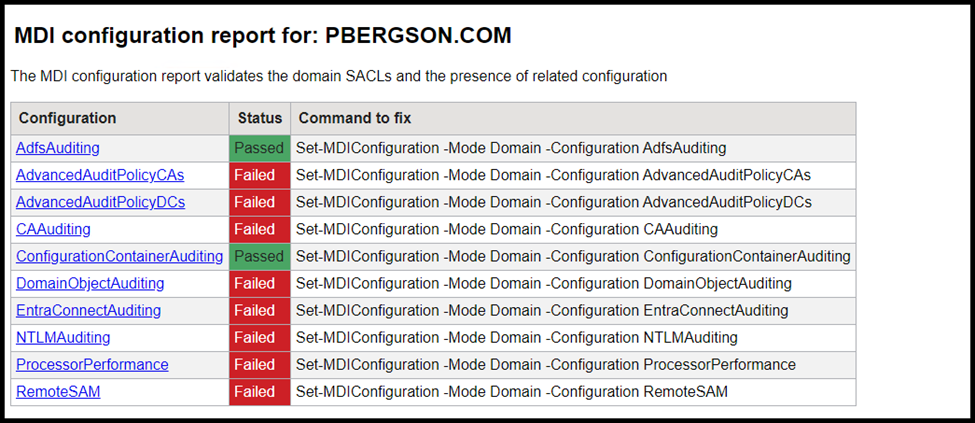Click the Status column header
The height and width of the screenshot is (423, 975).
[260, 118]
